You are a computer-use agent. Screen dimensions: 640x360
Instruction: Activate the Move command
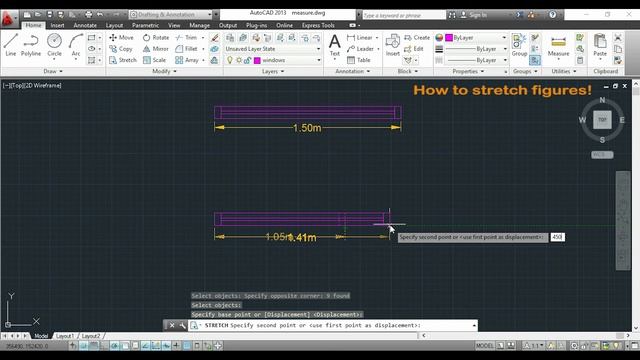(x=121, y=38)
